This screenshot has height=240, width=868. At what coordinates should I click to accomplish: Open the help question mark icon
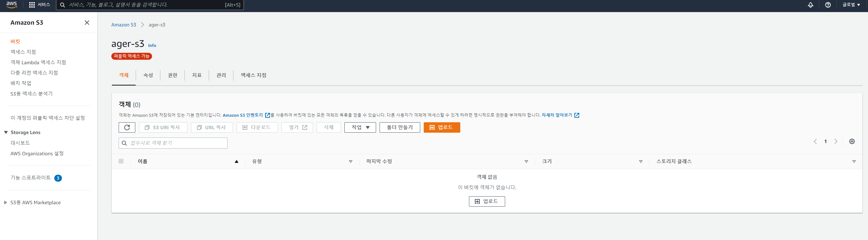click(828, 5)
